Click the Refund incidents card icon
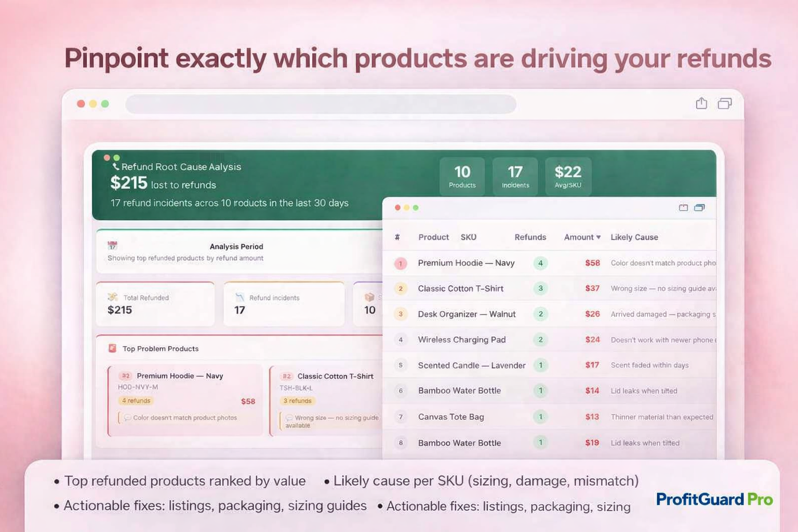The image size is (798, 532). click(x=240, y=297)
